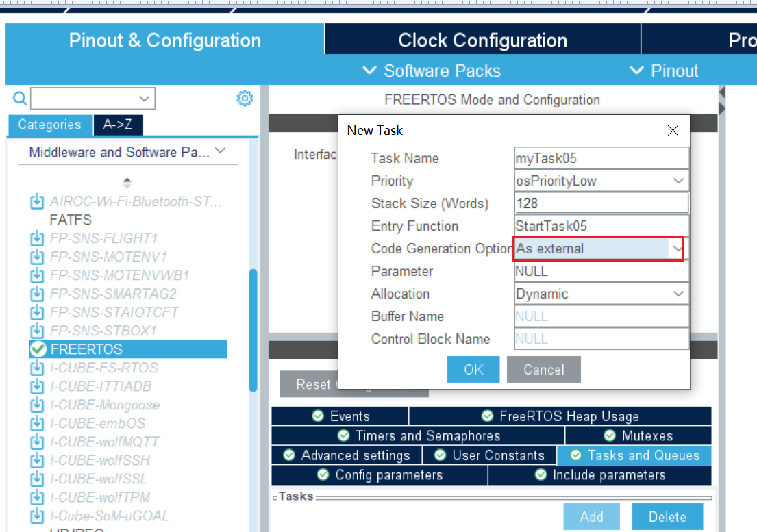757x532 pixels.
Task: Click green check icon beside FREERTOS
Action: pos(38,349)
